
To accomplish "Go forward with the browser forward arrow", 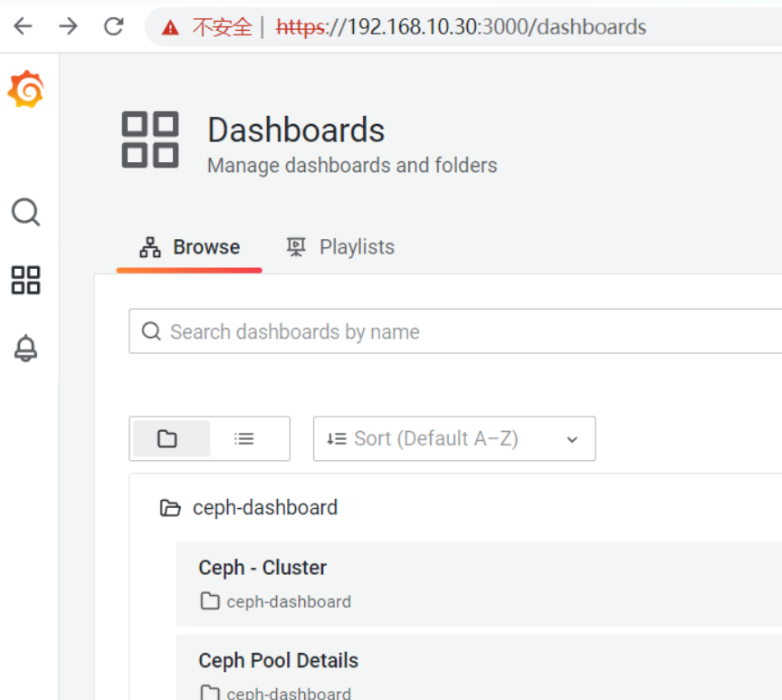I will pos(68,26).
